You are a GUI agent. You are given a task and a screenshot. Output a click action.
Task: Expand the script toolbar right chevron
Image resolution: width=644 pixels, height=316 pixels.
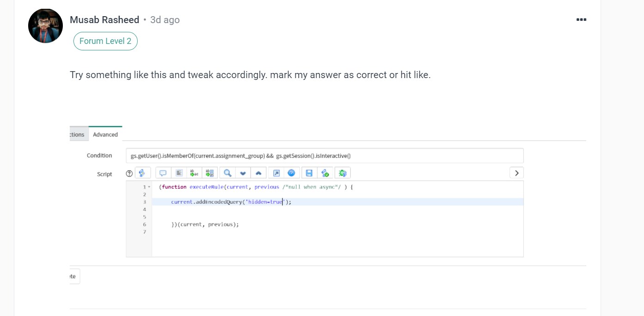point(516,173)
